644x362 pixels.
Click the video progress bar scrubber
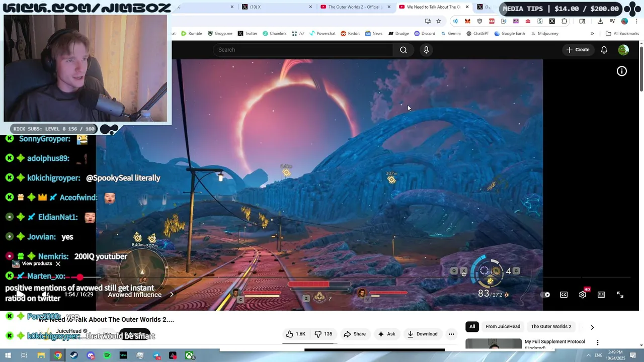click(80, 277)
